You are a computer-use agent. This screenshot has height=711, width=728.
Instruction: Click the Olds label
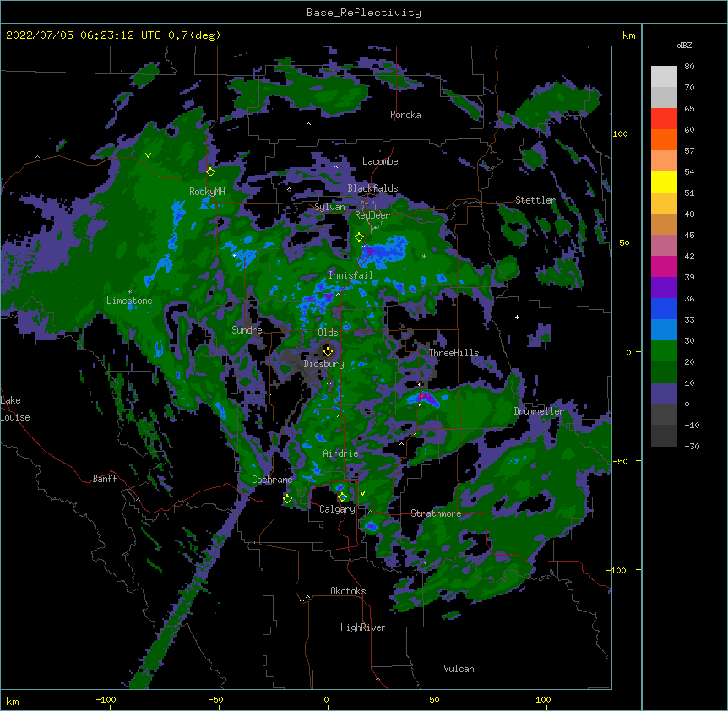(x=328, y=333)
